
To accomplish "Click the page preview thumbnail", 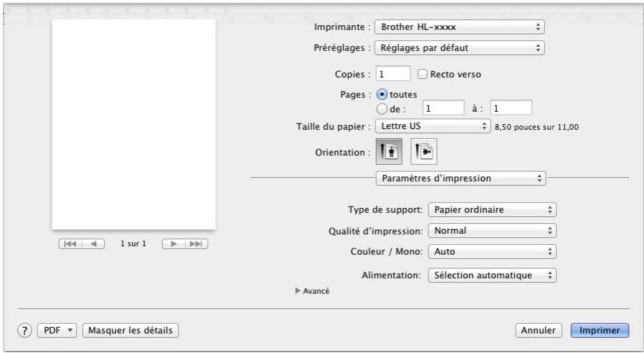I will tap(133, 125).
